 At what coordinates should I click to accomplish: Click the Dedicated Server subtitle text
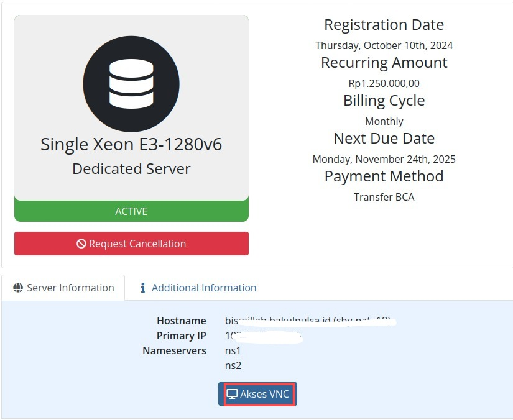131,168
